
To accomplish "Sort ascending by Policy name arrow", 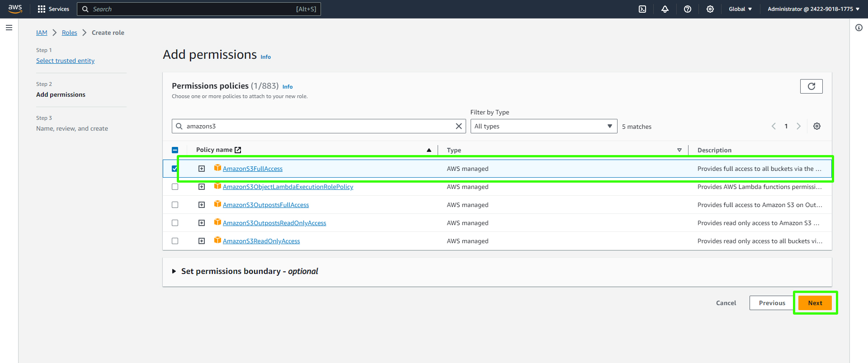I will pyautogui.click(x=429, y=150).
